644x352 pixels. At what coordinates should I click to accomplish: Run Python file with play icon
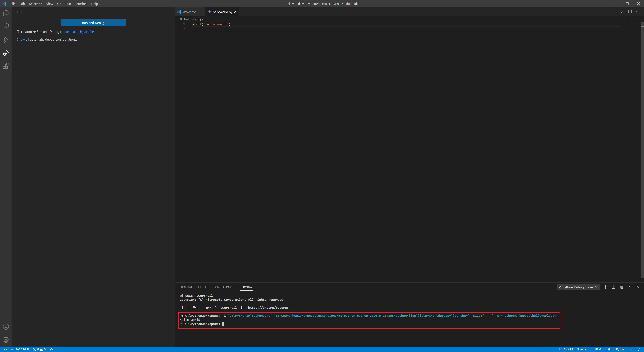click(622, 12)
